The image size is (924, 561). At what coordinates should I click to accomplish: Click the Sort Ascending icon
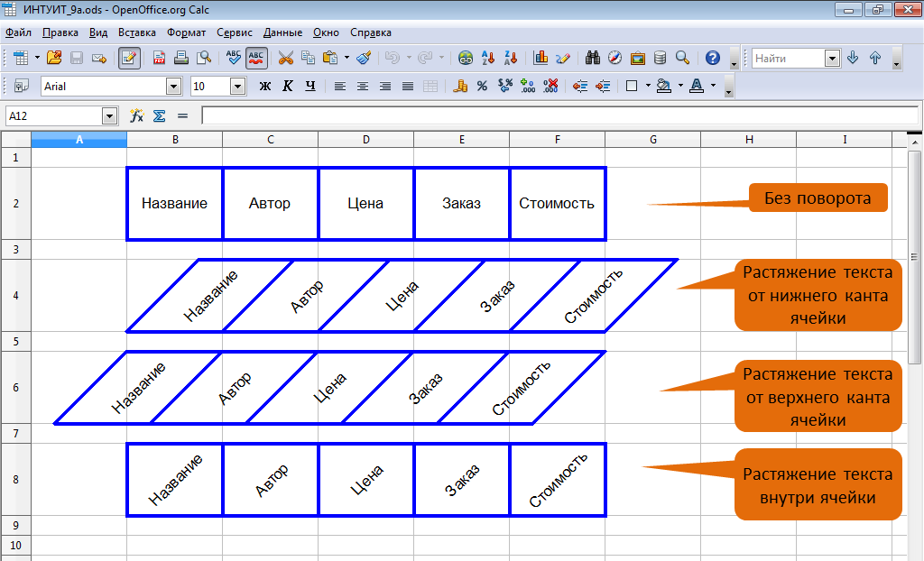489,58
